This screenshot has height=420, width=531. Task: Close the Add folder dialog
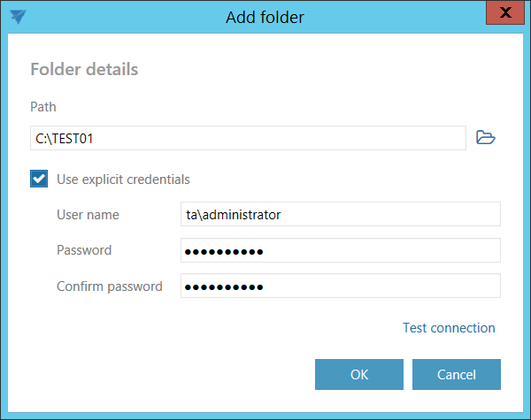[504, 13]
